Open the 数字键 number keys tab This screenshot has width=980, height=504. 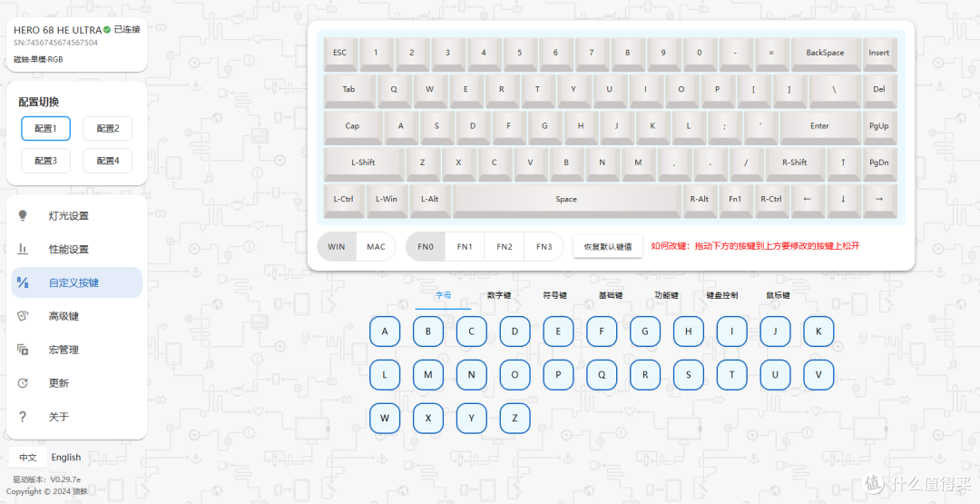click(x=499, y=295)
